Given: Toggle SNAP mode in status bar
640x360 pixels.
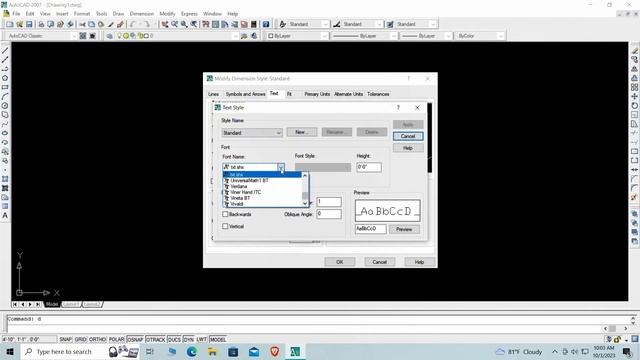Looking at the screenshot, I should tap(65, 340).
